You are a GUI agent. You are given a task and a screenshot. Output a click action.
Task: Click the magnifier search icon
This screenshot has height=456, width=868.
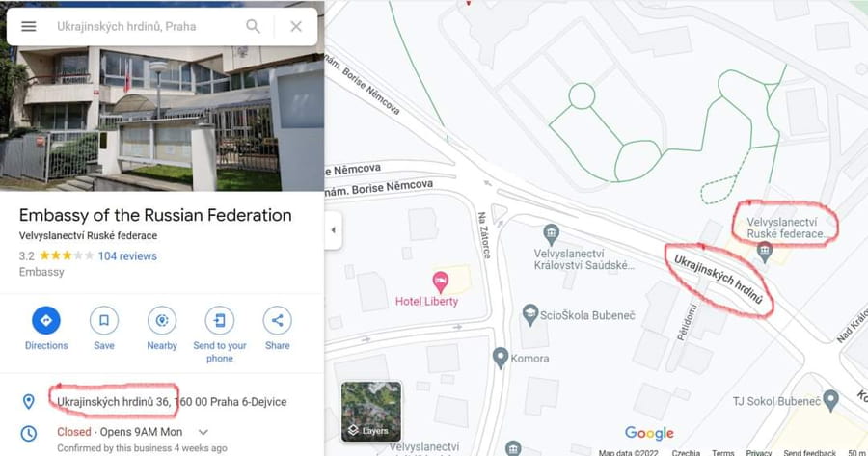click(x=253, y=26)
